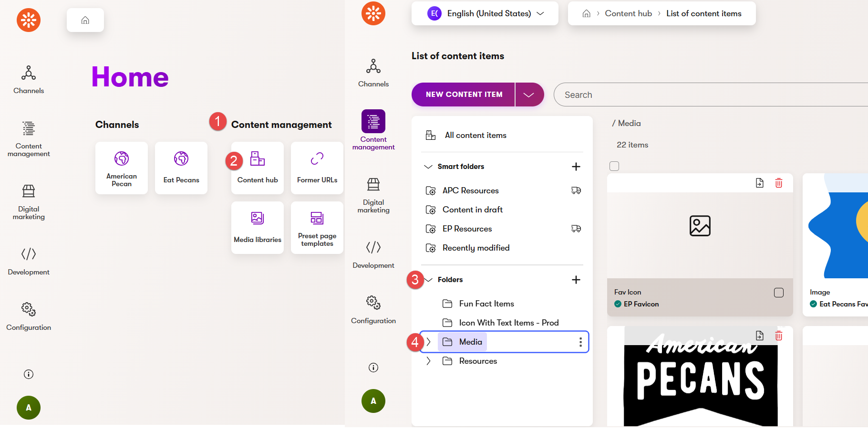This screenshot has width=868, height=432.
Task: Open the Media libraries tile
Action: 258,227
